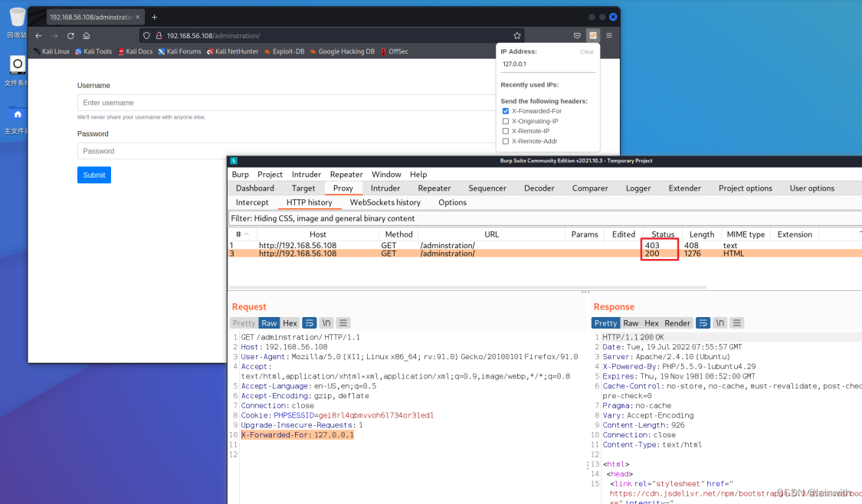Viewport: 862px width, 504px height.
Task: Toggle word wrap icon in Response panel
Action: (x=703, y=323)
